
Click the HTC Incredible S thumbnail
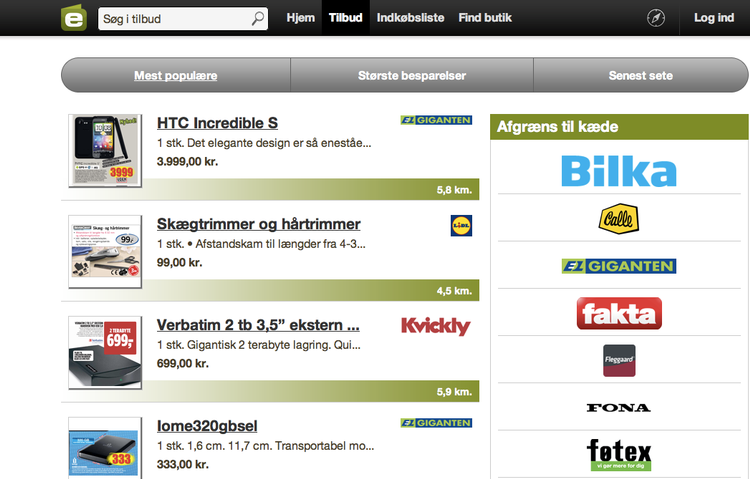click(105, 150)
